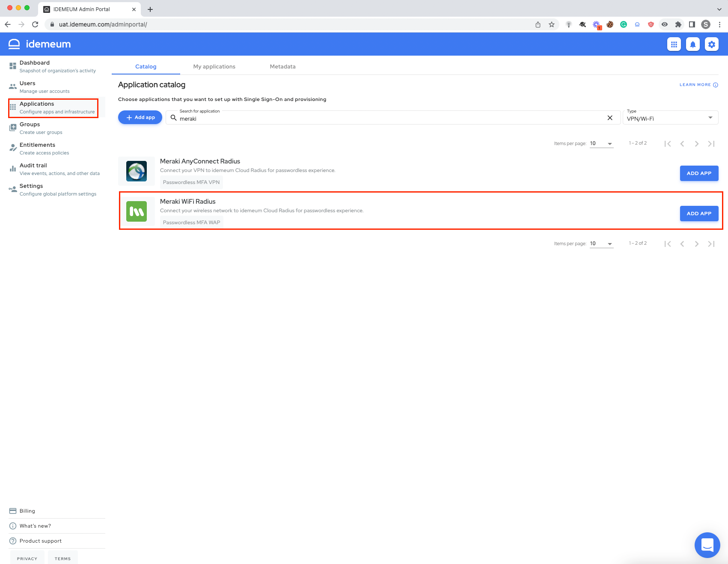Image resolution: width=728 pixels, height=564 pixels.
Task: Open browser extensions puzzle icon
Action: 678,24
